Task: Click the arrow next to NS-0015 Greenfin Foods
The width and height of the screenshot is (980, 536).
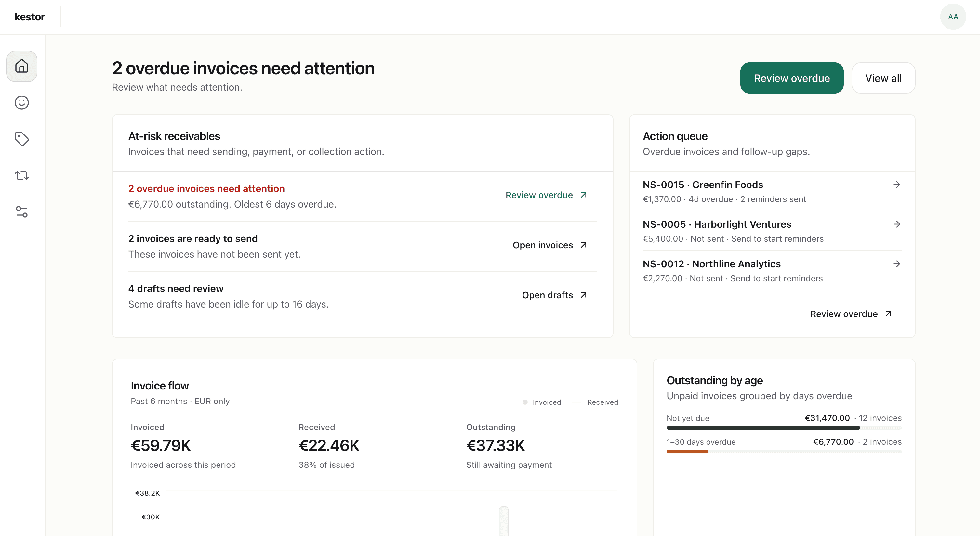Action: click(x=897, y=185)
